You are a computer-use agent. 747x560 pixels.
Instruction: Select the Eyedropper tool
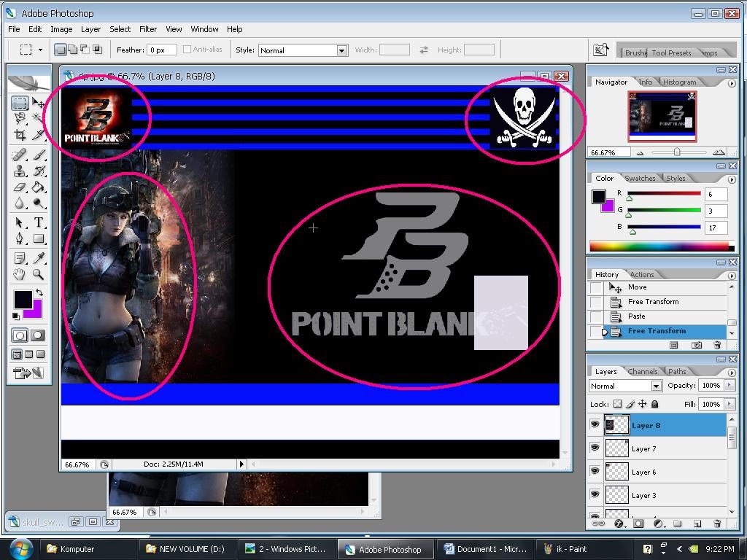coord(38,258)
